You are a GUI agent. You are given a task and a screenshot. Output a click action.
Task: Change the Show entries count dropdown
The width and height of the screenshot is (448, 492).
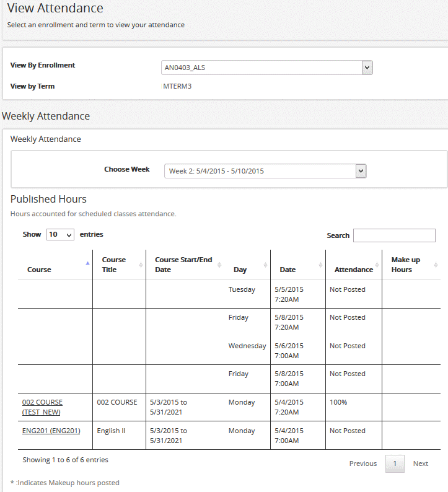[x=60, y=235]
